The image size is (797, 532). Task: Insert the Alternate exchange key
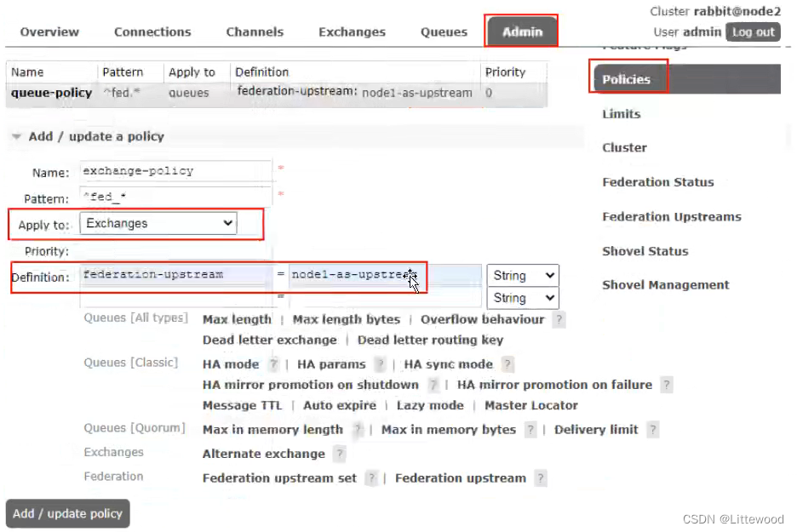point(263,454)
